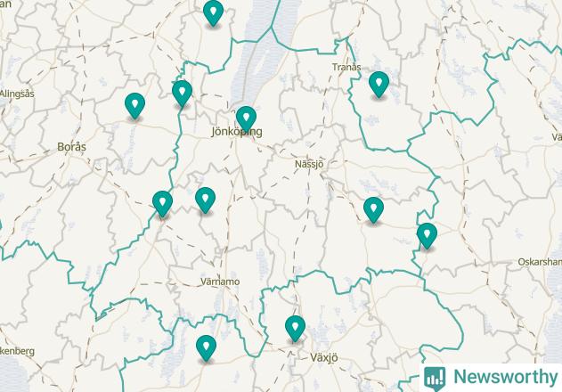Click the marker on the border northwest of Värnamo

(x=162, y=204)
